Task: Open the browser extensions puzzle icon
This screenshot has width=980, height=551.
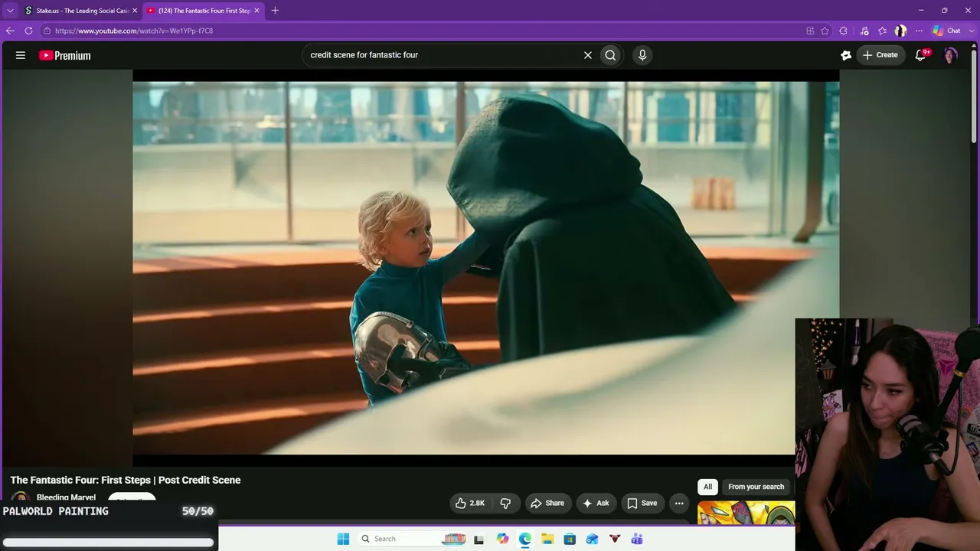Action: tap(843, 31)
